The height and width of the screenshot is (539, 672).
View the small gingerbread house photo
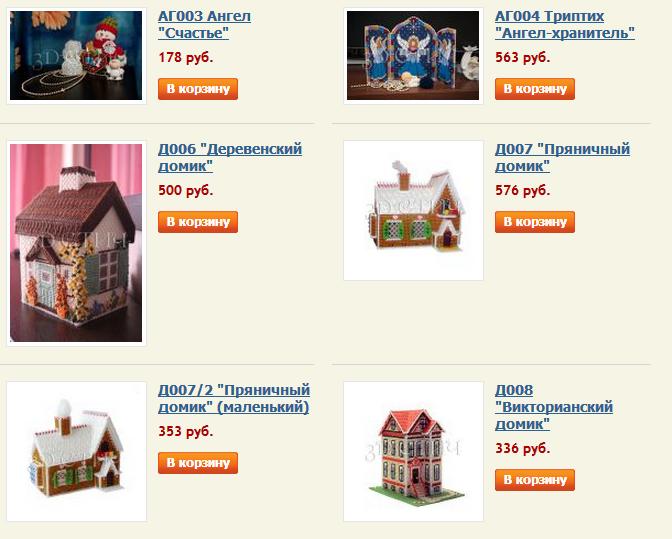pos(76,452)
